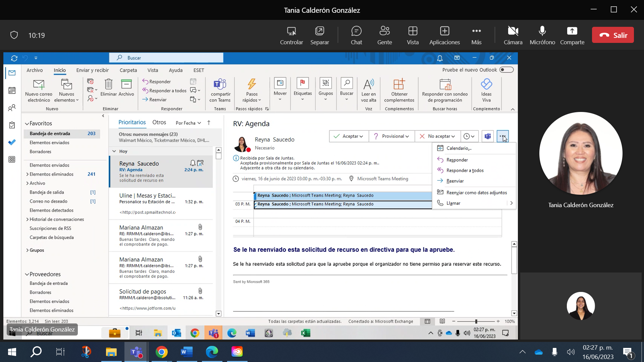Click the Eliminar trash icon

108,84
